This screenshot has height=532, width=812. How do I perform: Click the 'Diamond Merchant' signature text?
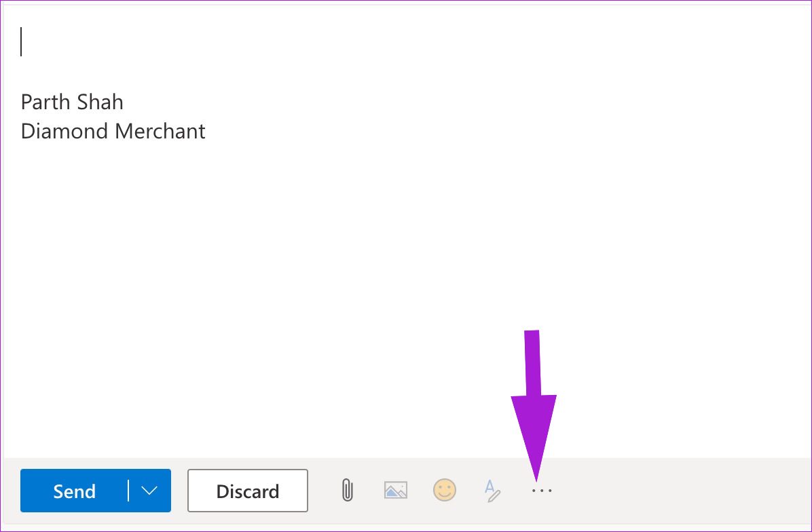click(x=113, y=131)
